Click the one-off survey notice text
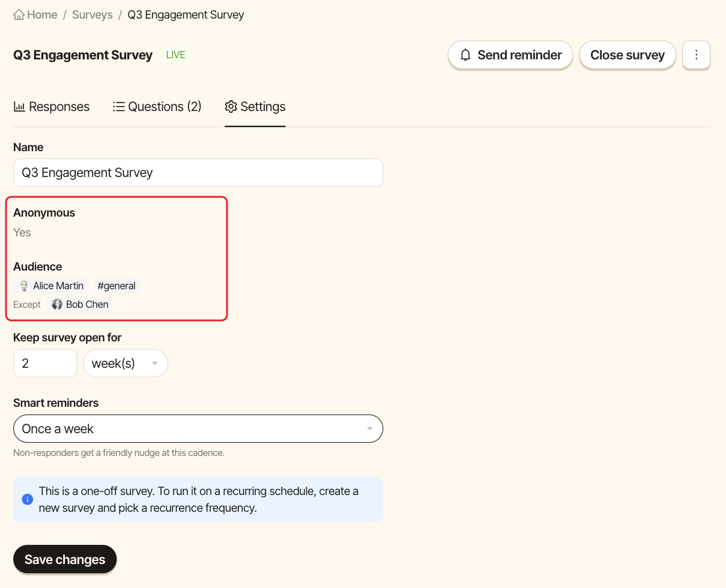This screenshot has height=588, width=726. tap(199, 499)
